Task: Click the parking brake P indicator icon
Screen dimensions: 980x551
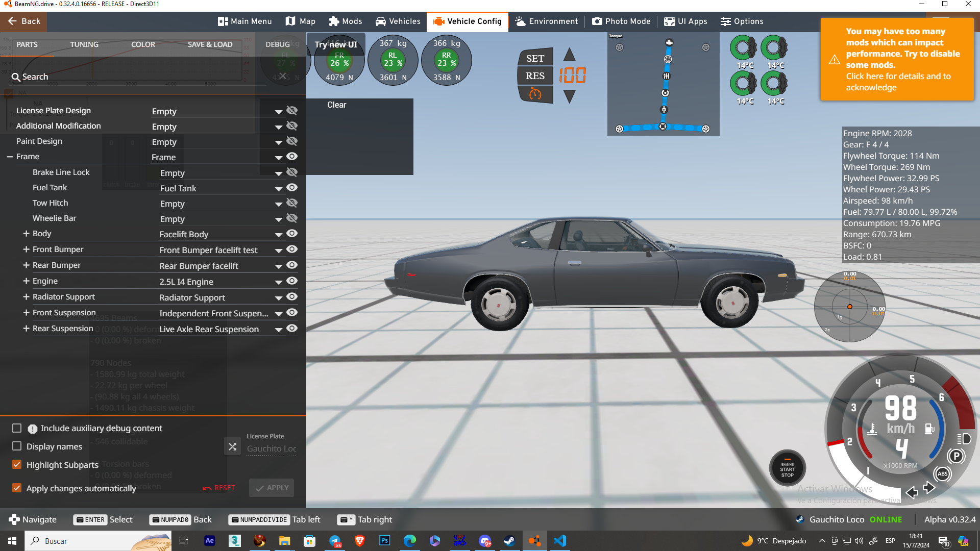Action: coord(956,456)
